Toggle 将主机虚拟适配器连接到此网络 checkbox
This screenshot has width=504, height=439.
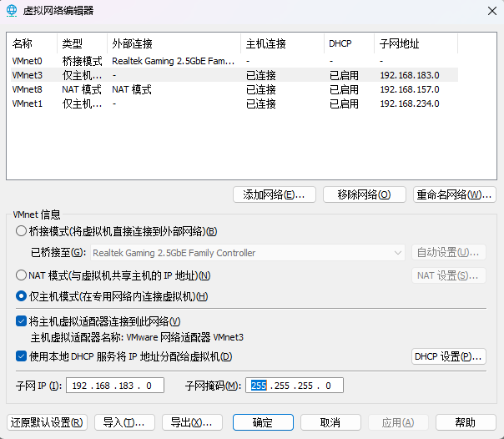pos(21,321)
